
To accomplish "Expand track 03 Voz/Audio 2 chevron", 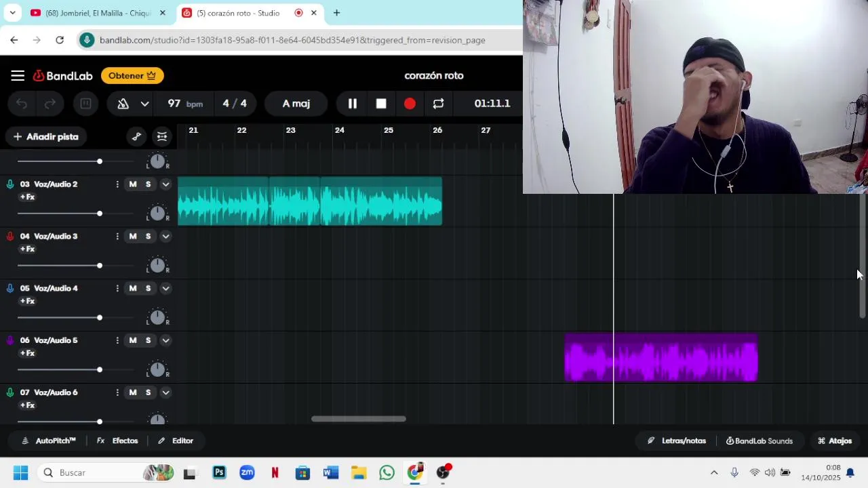I will pyautogui.click(x=165, y=184).
